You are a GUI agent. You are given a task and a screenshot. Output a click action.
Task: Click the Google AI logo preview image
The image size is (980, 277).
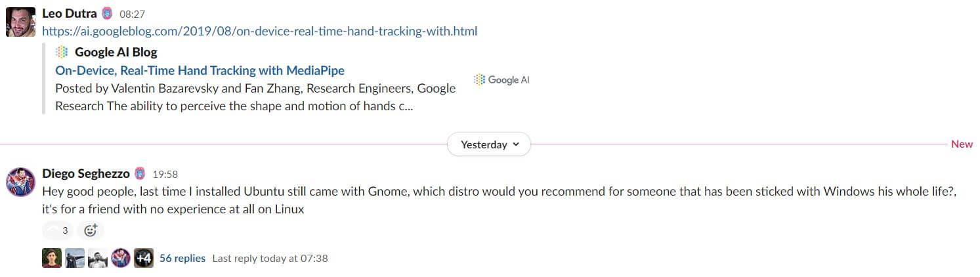click(x=501, y=79)
